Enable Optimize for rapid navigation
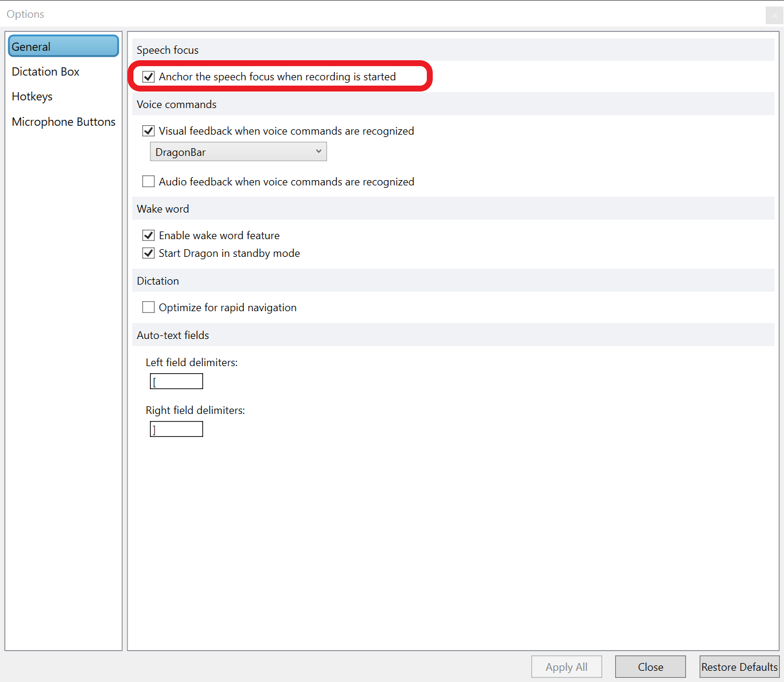The height and width of the screenshot is (682, 784). (149, 308)
